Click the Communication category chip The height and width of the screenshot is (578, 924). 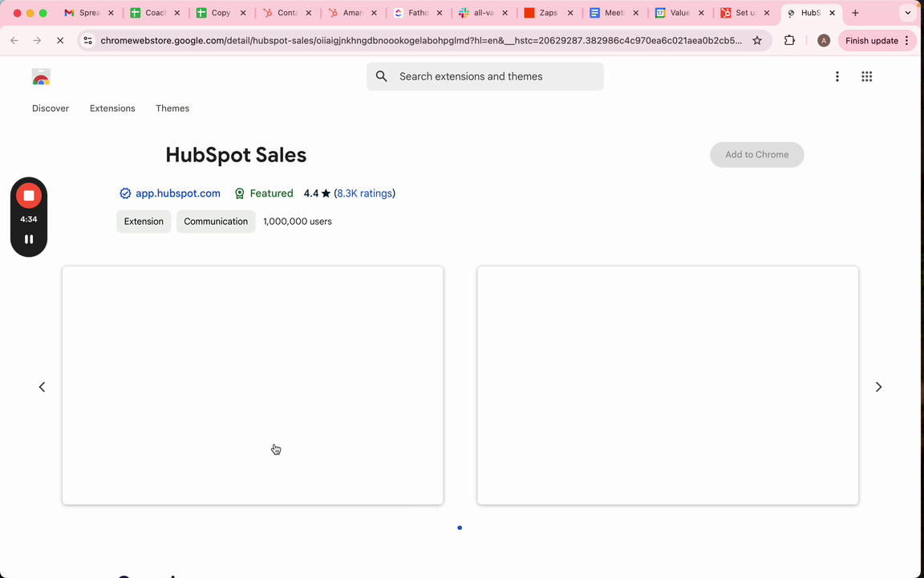[216, 222]
